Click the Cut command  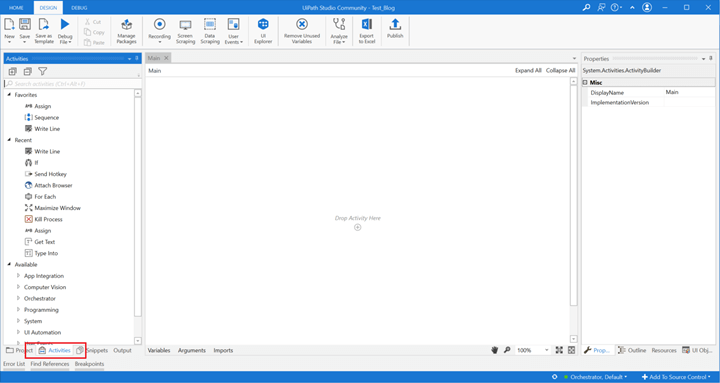(93, 22)
